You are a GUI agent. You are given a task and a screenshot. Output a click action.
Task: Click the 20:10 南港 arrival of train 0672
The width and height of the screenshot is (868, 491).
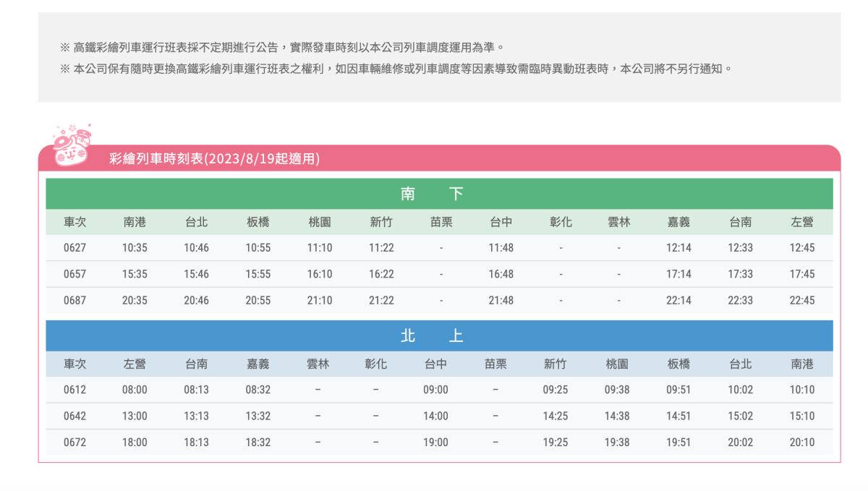coord(802,442)
